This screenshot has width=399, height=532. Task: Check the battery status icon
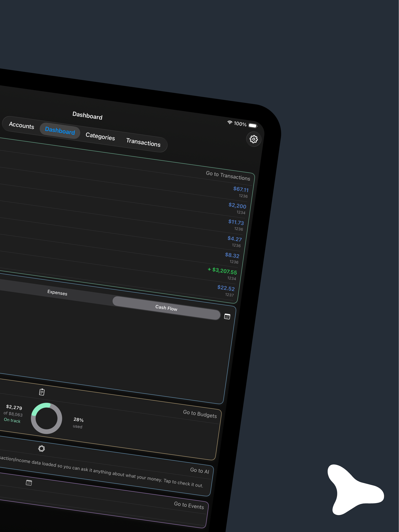(x=253, y=126)
